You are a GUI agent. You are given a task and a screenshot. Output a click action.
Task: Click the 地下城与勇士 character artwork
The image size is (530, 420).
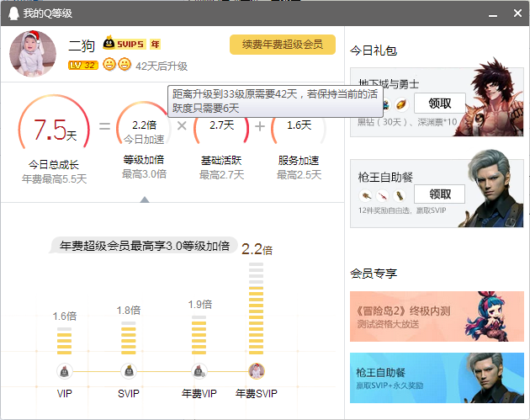click(490, 98)
